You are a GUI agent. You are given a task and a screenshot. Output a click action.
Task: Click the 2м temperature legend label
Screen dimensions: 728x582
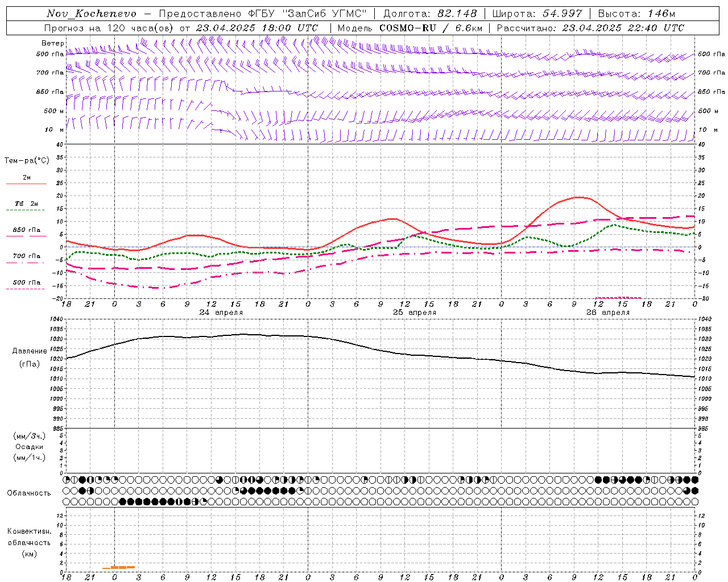click(27, 178)
